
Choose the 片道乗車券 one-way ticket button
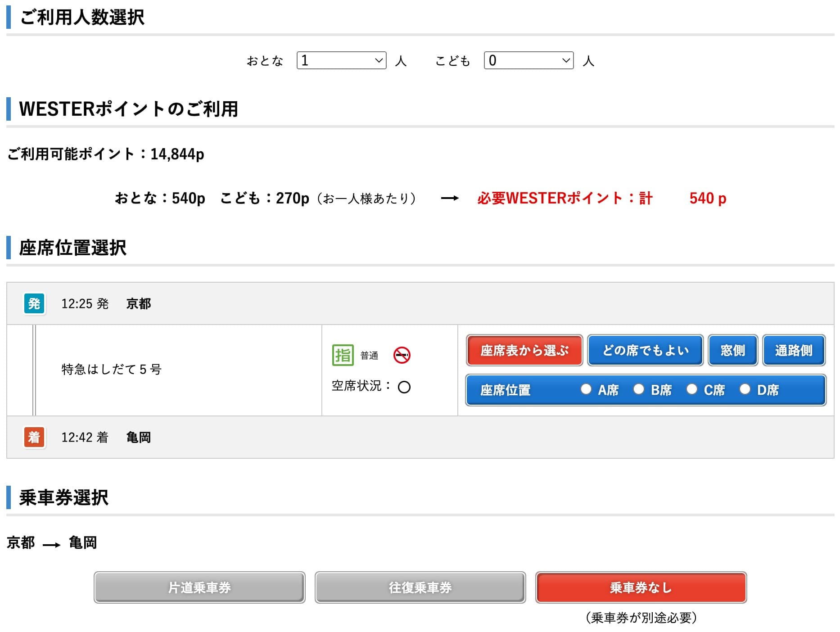tap(199, 587)
